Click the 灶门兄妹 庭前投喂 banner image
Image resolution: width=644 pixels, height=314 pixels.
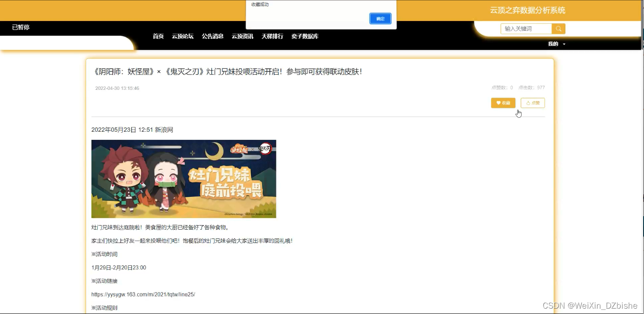184,179
